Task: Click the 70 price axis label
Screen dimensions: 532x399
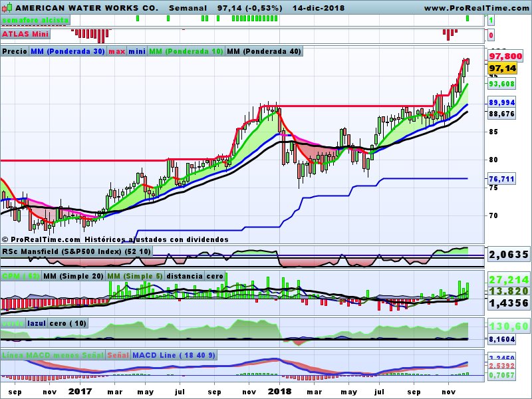Action: click(493, 215)
